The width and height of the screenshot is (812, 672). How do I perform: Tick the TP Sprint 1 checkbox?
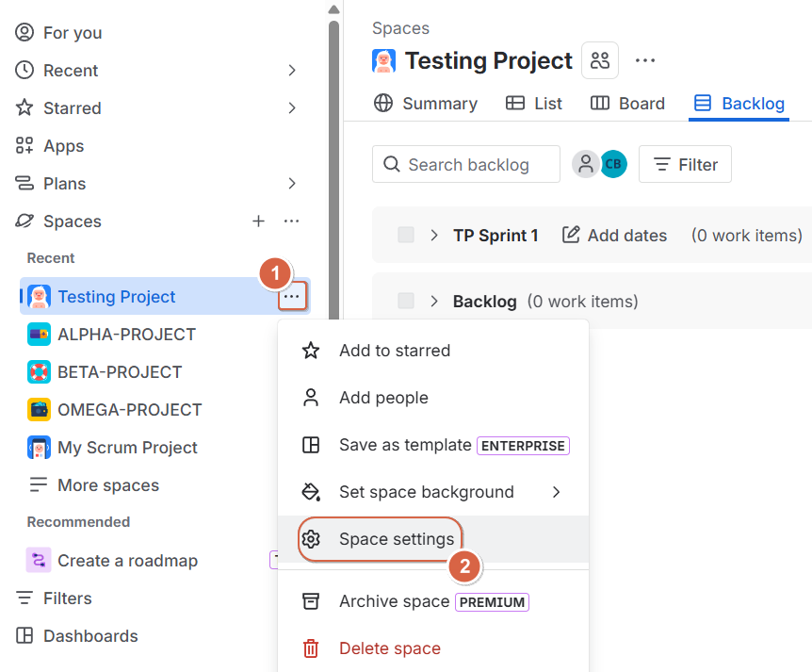pos(405,235)
